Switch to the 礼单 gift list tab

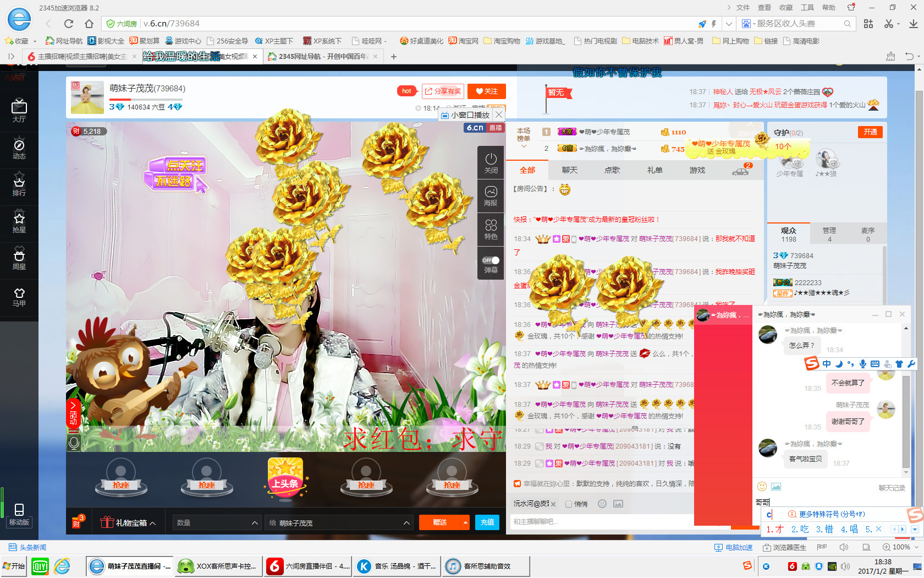(655, 170)
